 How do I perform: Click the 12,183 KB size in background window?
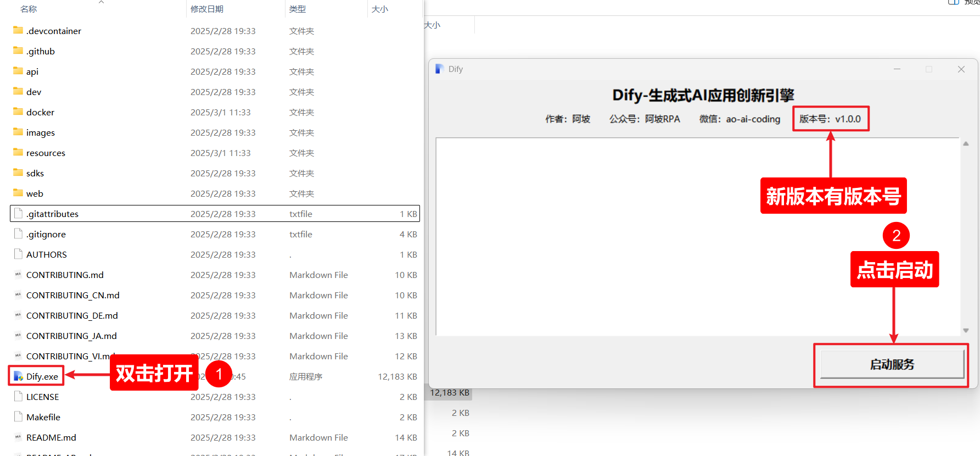pyautogui.click(x=450, y=392)
